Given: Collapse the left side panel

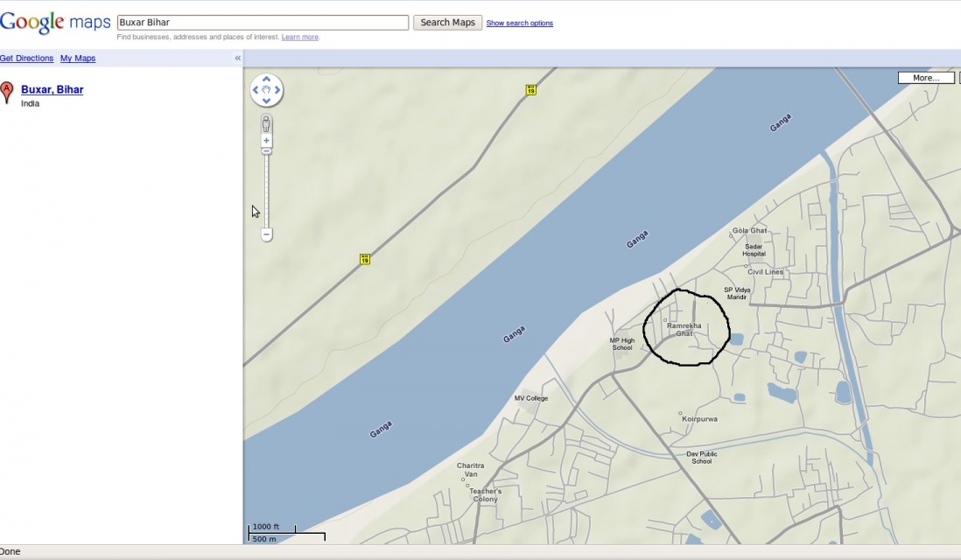Looking at the screenshot, I should (237, 58).
